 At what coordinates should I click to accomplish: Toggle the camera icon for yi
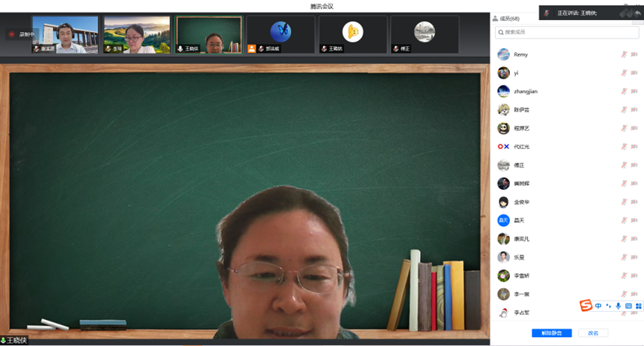point(634,73)
